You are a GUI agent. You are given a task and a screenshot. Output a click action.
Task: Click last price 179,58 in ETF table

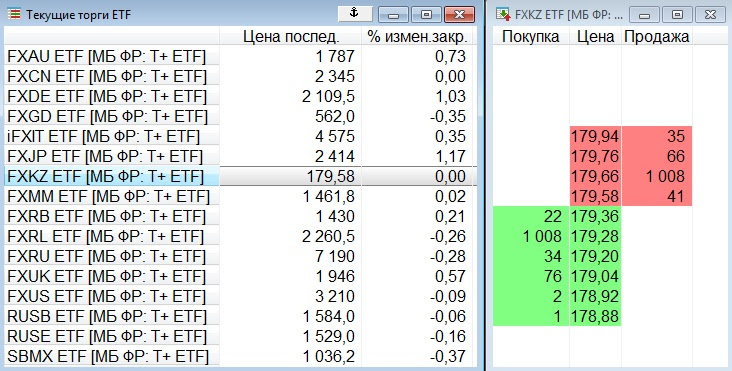tap(331, 176)
